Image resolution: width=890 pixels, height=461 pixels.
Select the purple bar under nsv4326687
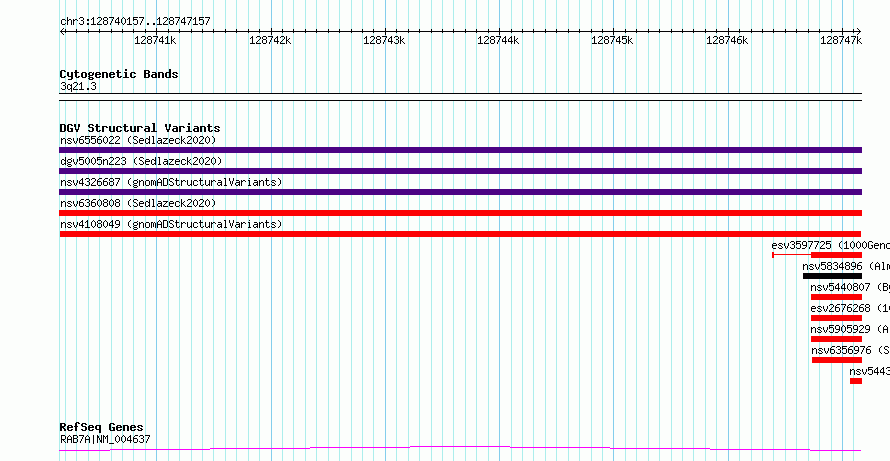pyautogui.click(x=460, y=192)
